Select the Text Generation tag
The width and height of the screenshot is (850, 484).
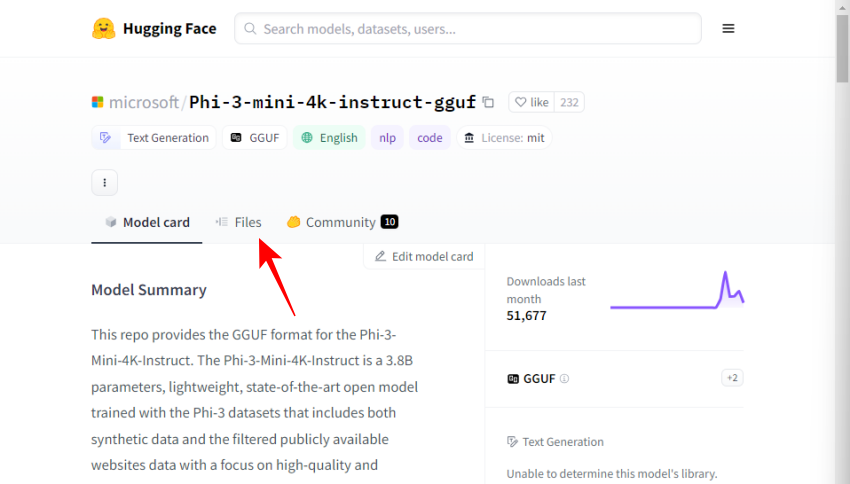point(153,138)
